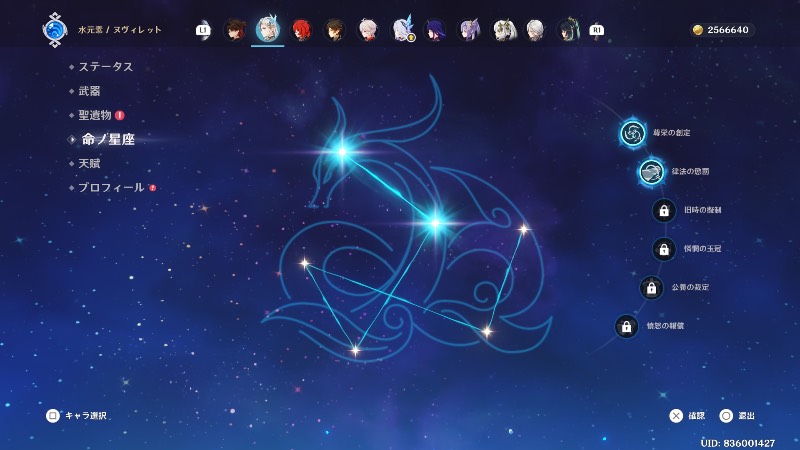Exit using the 退出 label

746,416
